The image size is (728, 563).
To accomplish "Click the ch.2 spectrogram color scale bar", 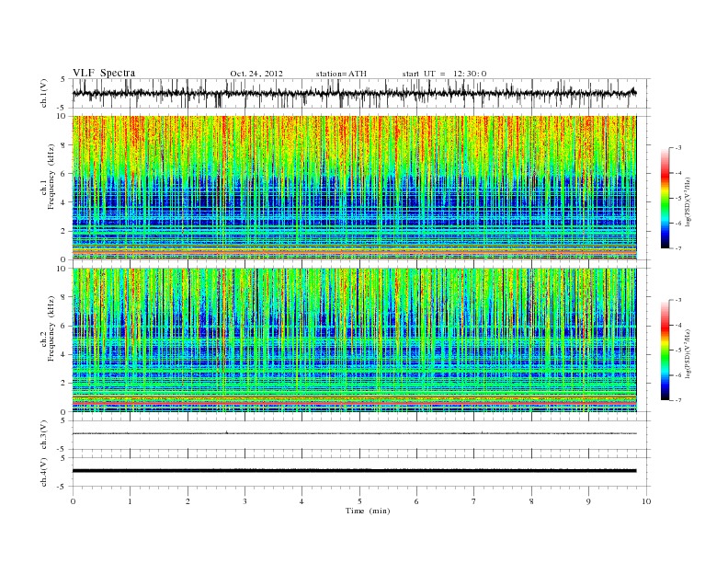I will point(665,350).
